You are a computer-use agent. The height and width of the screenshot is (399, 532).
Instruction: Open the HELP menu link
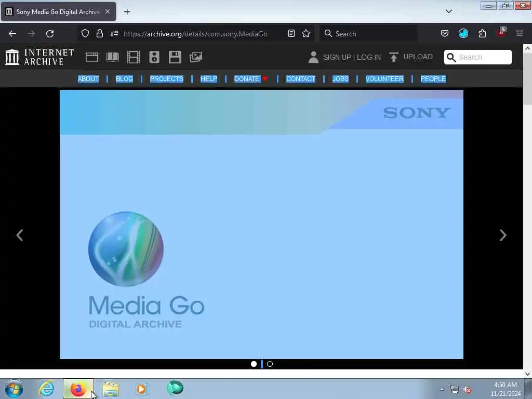209,79
